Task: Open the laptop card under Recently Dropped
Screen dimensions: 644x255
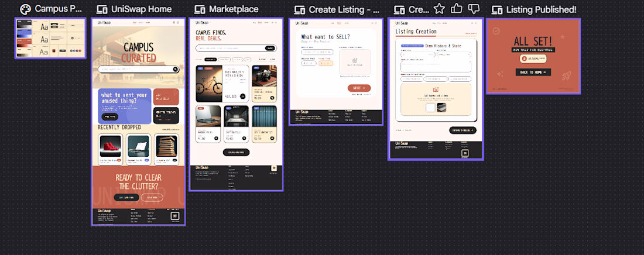Action: (138, 150)
